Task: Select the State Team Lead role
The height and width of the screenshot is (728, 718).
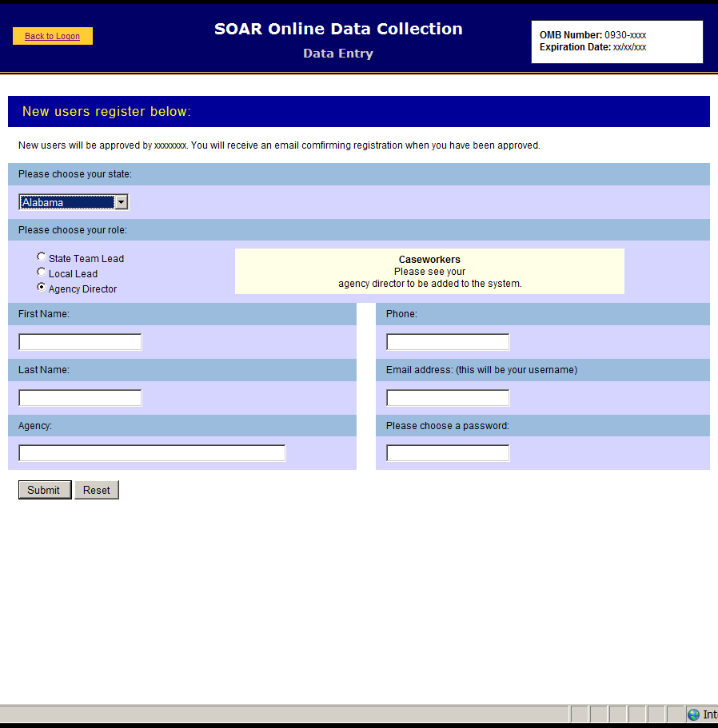Action: click(42, 257)
